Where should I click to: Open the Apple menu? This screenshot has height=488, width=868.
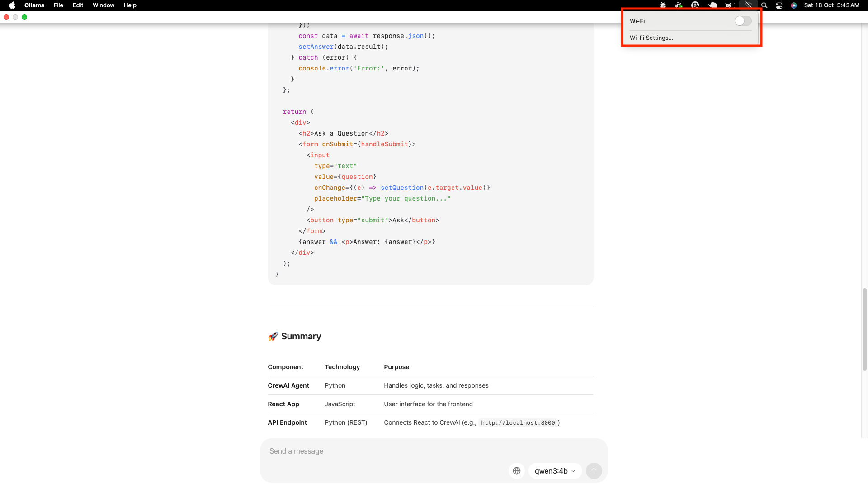click(12, 5)
